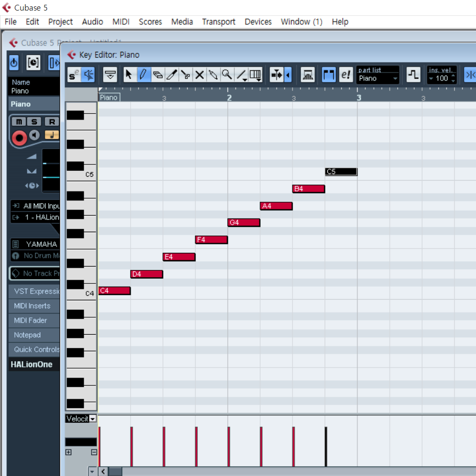476x476 pixels.
Task: Toggle Indicate Transpositions button
Action: click(x=413, y=75)
